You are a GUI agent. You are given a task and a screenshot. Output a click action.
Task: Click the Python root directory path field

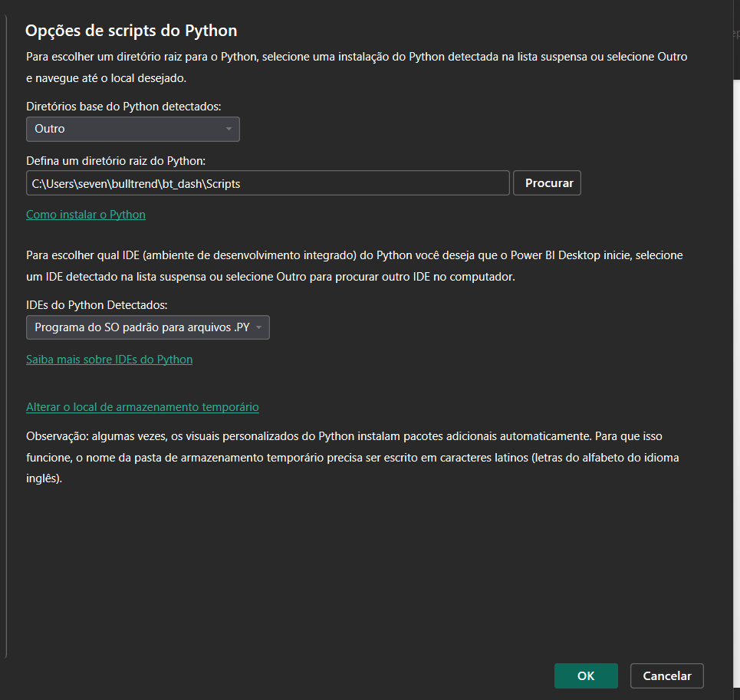coord(268,183)
